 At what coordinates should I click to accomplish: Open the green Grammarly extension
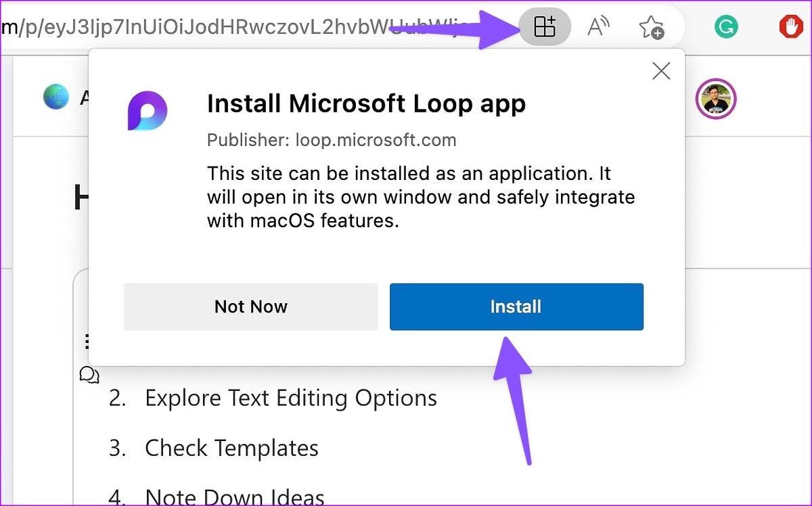click(x=726, y=27)
